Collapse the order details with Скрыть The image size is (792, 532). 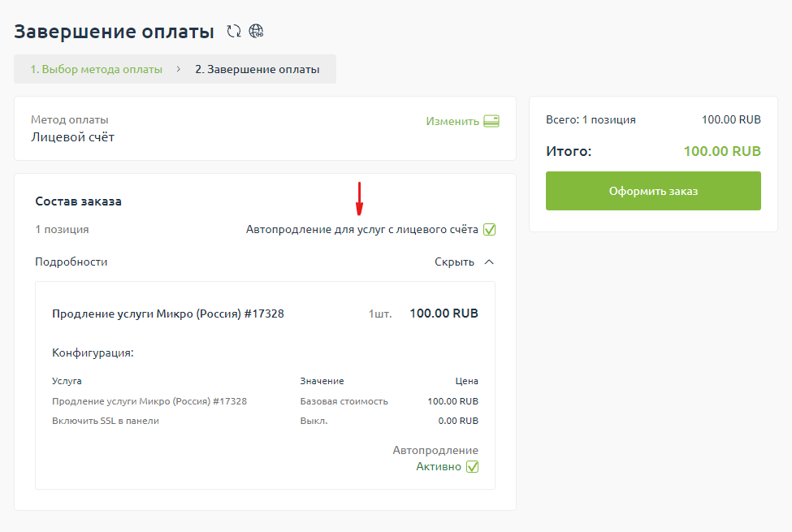coord(454,262)
